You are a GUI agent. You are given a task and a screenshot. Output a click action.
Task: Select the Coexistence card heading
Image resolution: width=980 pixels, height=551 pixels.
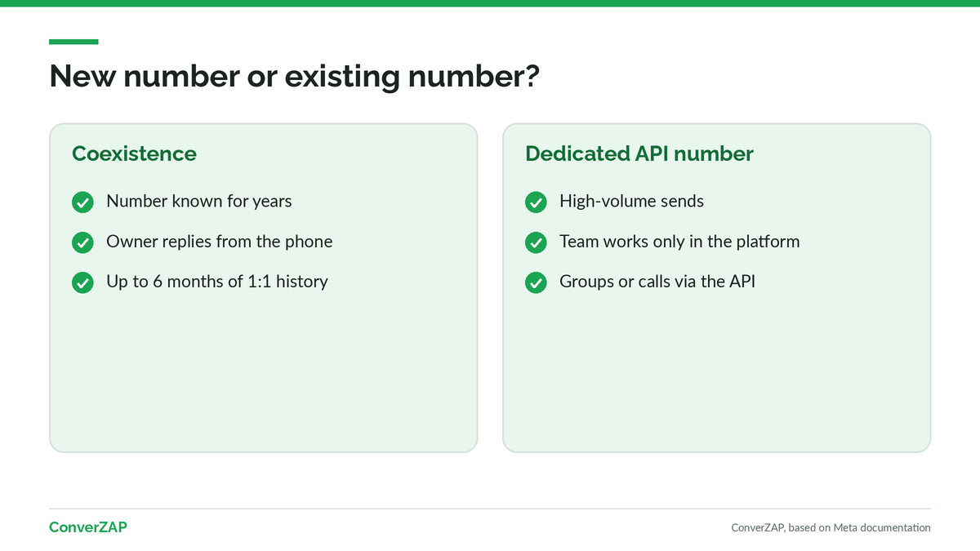134,153
